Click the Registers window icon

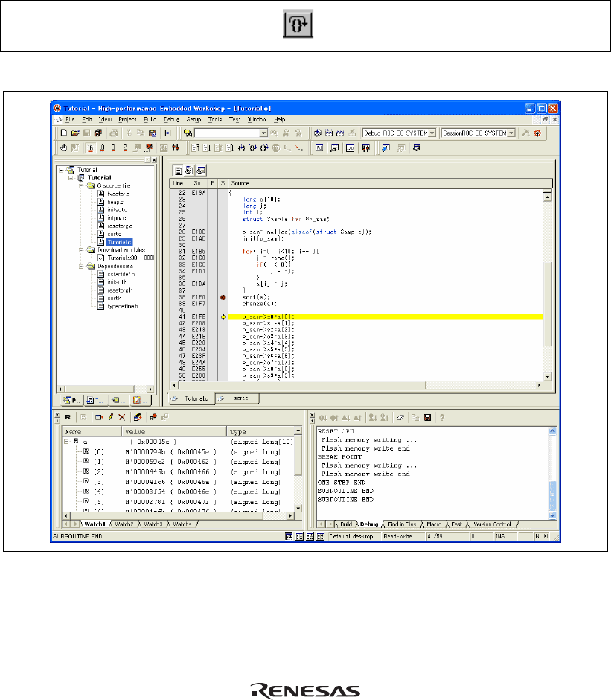pyautogui.click(x=319, y=147)
